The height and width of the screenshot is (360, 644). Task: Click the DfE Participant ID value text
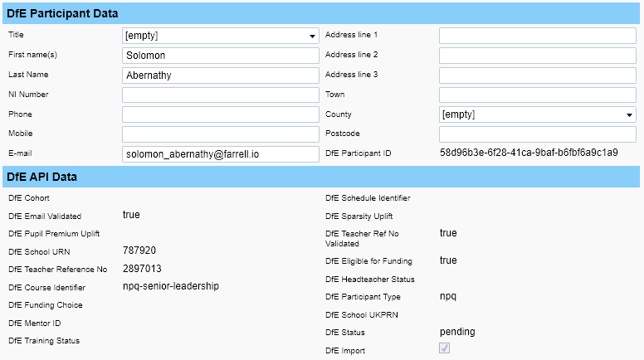[x=529, y=153]
